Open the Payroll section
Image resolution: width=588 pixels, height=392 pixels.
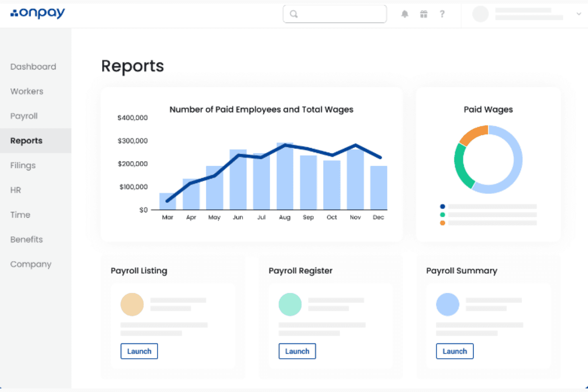(24, 116)
